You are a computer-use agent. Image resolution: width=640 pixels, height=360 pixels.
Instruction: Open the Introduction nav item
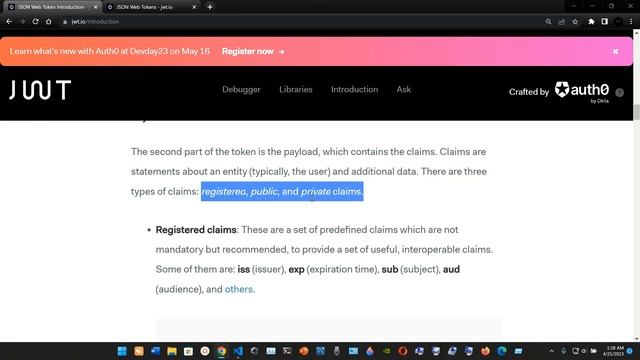coord(354,89)
